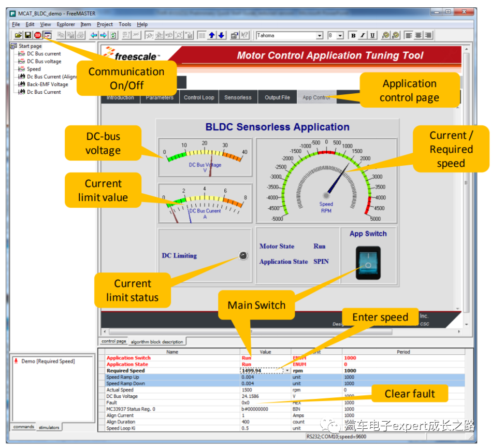The width and height of the screenshot is (491, 448).
Task: Switch to the stimulators tab
Action: pos(49,427)
